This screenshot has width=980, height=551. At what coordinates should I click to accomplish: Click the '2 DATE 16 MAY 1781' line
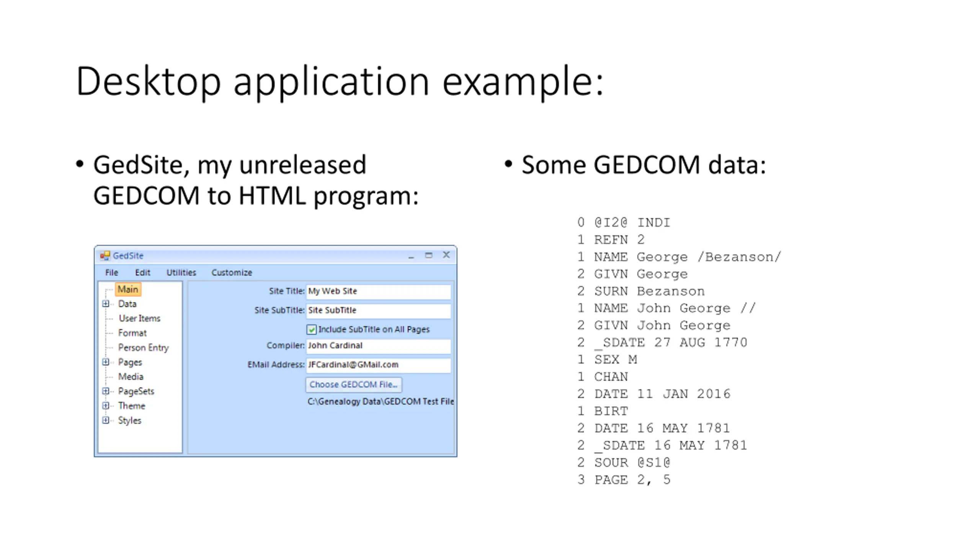[x=654, y=428]
